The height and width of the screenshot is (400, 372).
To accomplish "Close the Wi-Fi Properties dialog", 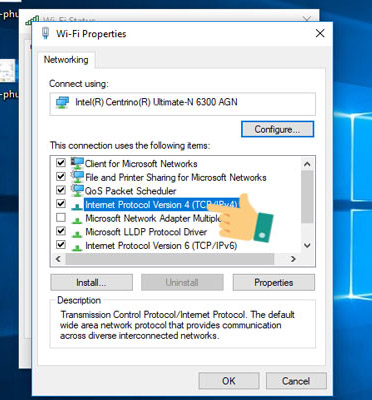I will (x=320, y=33).
